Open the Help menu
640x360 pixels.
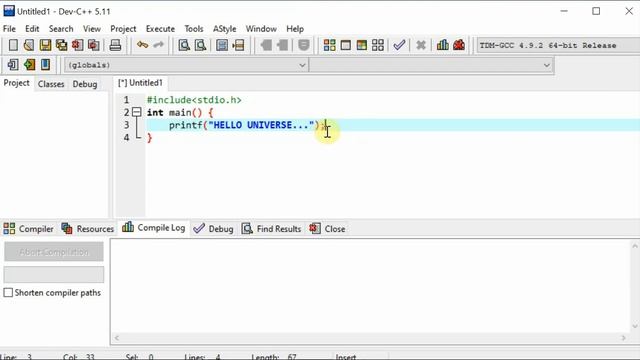click(295, 29)
